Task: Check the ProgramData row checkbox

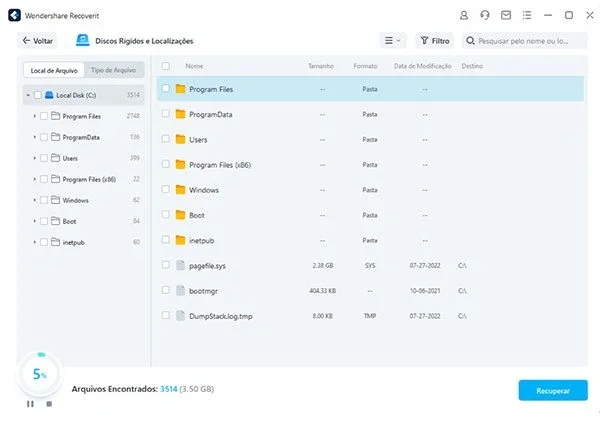Action: pyautogui.click(x=166, y=114)
